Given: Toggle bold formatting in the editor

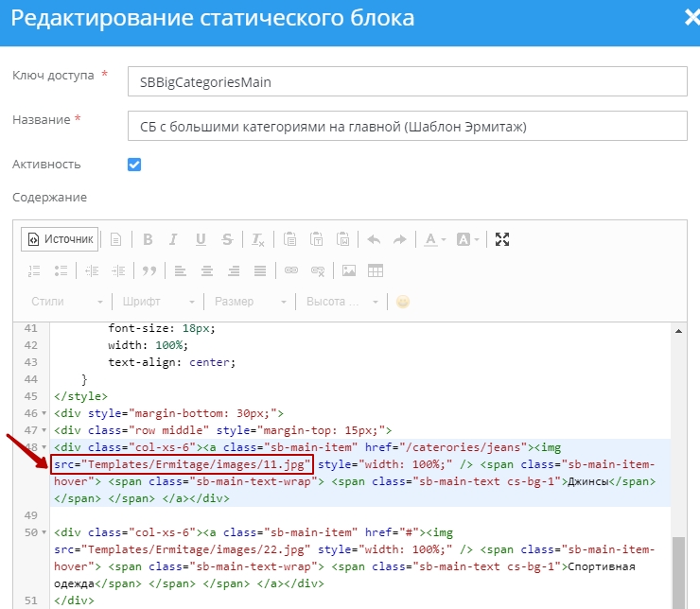Looking at the screenshot, I should (x=148, y=239).
